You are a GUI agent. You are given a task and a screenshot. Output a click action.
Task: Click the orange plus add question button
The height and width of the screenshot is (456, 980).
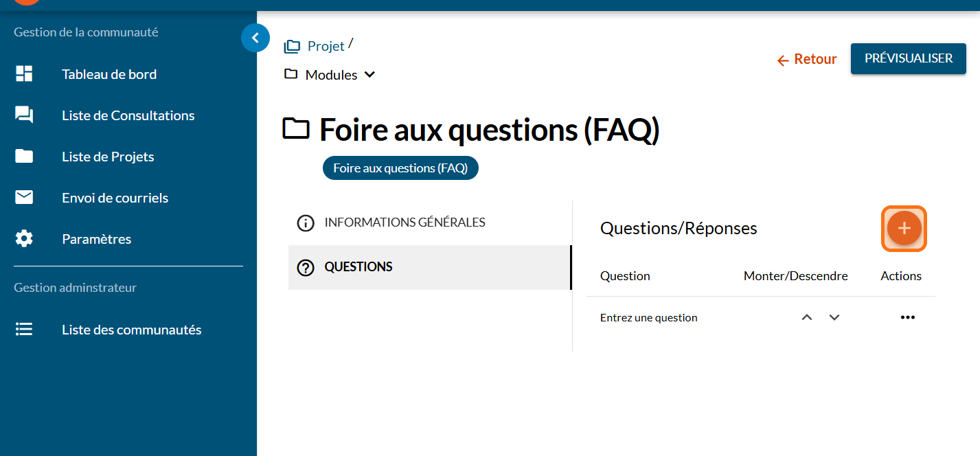click(x=904, y=228)
